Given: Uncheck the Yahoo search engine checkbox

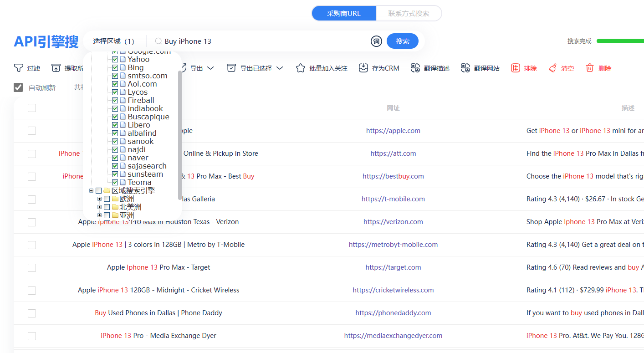Looking at the screenshot, I should tap(115, 59).
